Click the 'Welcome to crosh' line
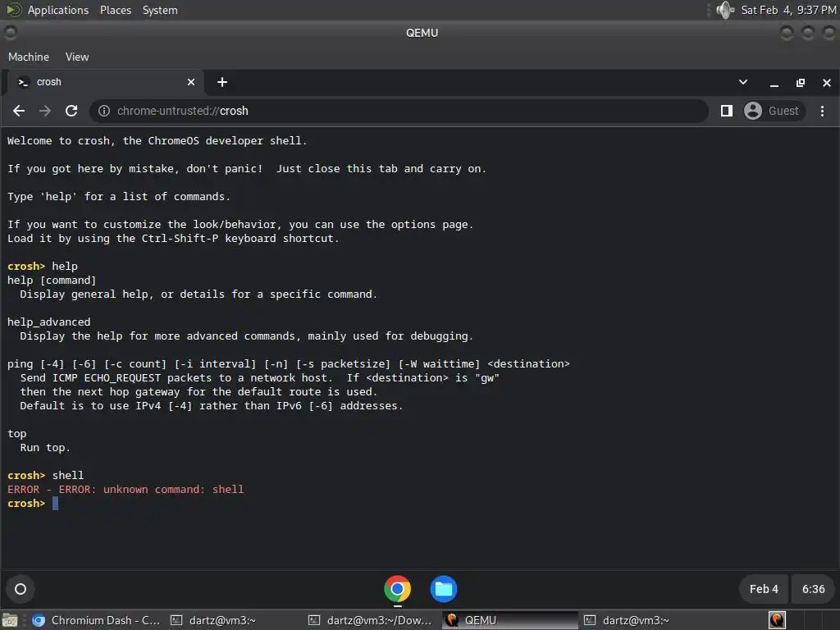840x630 pixels. (x=157, y=141)
